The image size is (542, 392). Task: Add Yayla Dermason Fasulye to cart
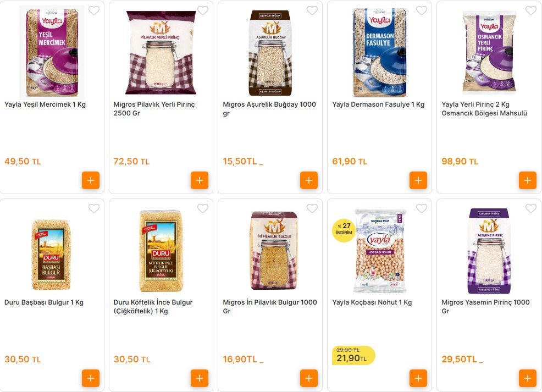coord(418,180)
